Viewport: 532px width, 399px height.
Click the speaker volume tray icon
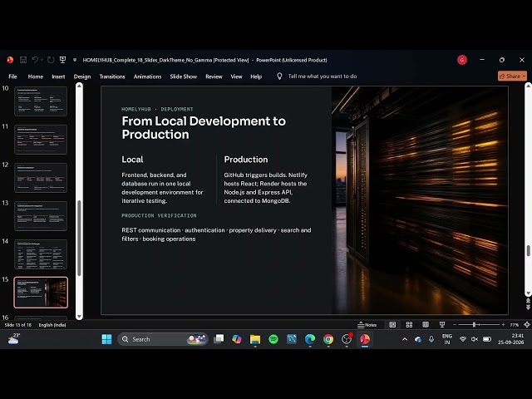(475, 339)
